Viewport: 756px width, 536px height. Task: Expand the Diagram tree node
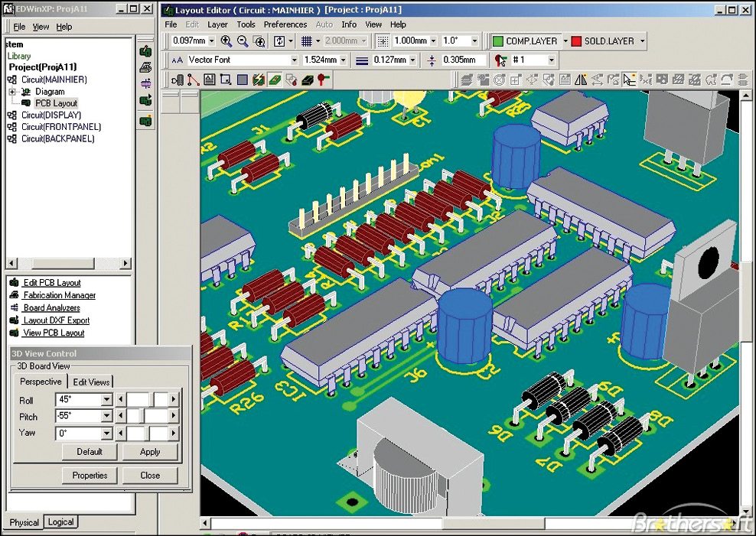pos(12,92)
